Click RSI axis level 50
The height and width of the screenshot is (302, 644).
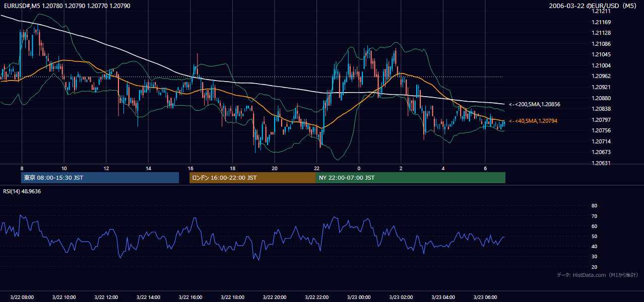pyautogui.click(x=594, y=236)
